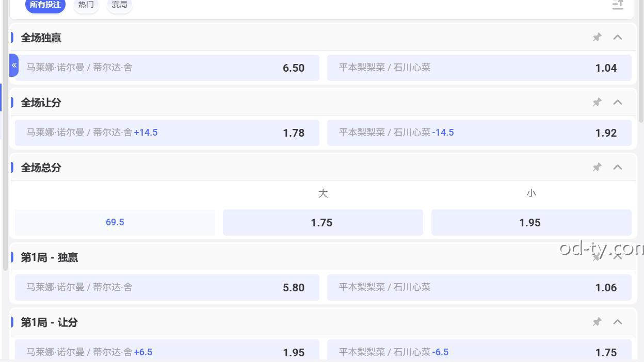Open sorting options via the top-right sort icon
The height and width of the screenshot is (362, 644).
point(617,5)
